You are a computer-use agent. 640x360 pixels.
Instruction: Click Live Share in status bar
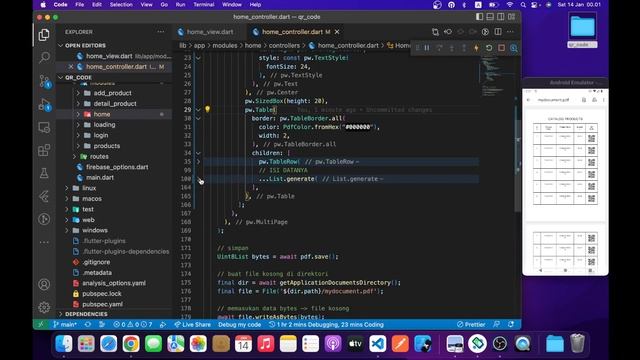pyautogui.click(x=192, y=324)
